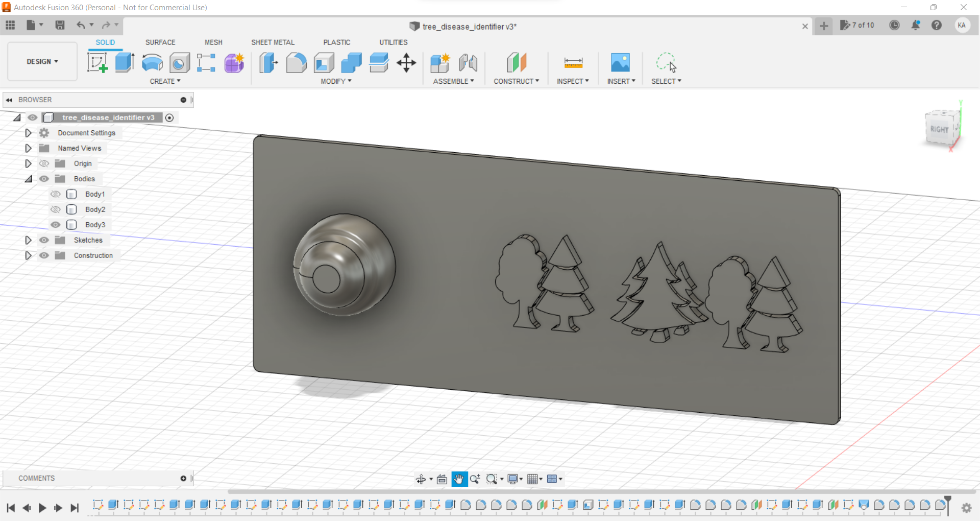This screenshot has width=980, height=521.
Task: Toggle visibility of Body2
Action: point(56,209)
